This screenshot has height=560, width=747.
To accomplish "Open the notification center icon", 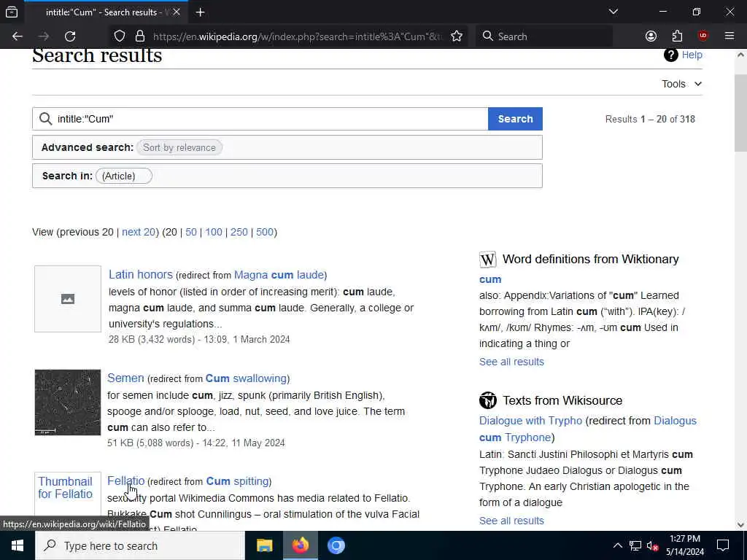I will (x=723, y=545).
